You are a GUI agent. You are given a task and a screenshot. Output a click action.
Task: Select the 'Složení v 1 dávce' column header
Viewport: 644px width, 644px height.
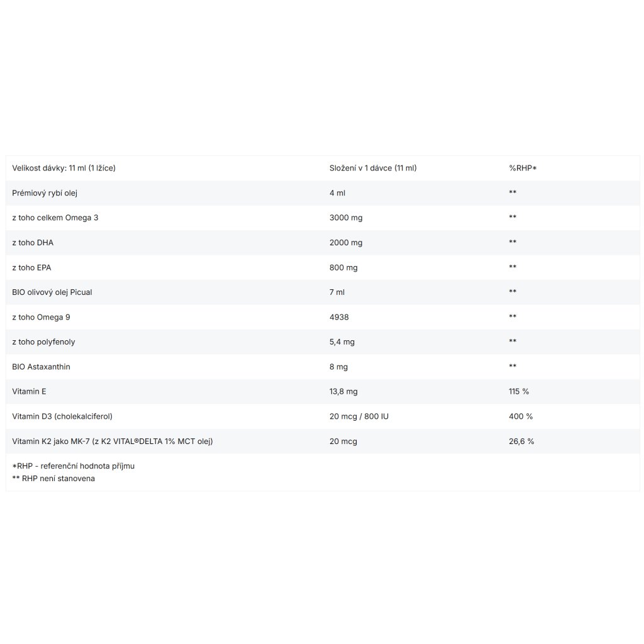[x=373, y=168]
